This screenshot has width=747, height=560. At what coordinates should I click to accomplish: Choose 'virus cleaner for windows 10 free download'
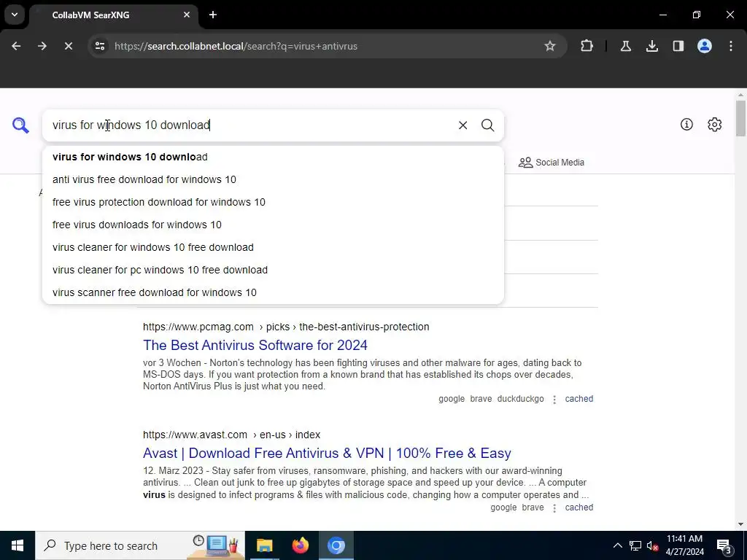coord(273,247)
